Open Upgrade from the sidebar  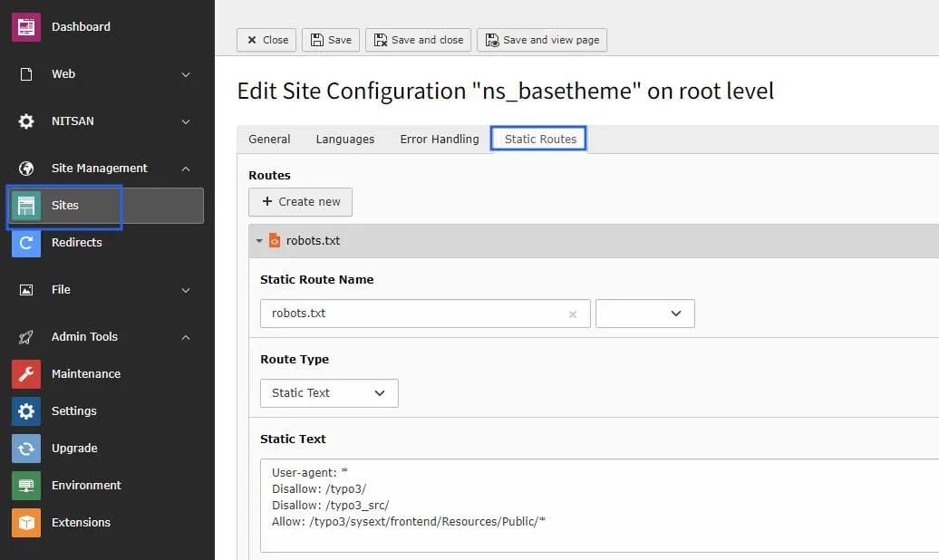point(74,449)
